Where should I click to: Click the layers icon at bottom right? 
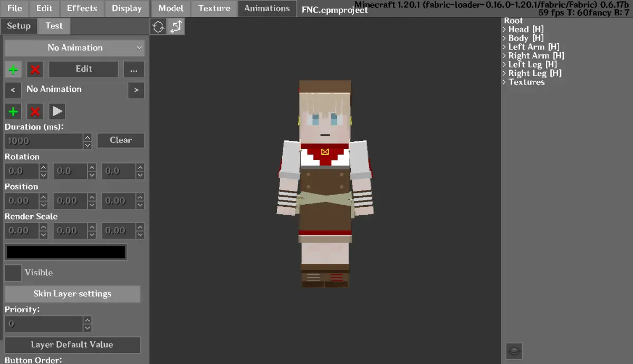tap(514, 351)
